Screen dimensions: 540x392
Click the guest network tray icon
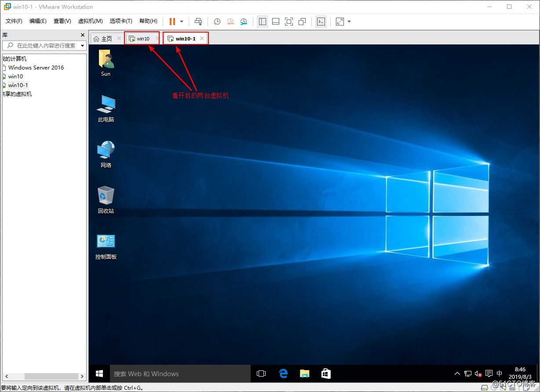pos(468,374)
